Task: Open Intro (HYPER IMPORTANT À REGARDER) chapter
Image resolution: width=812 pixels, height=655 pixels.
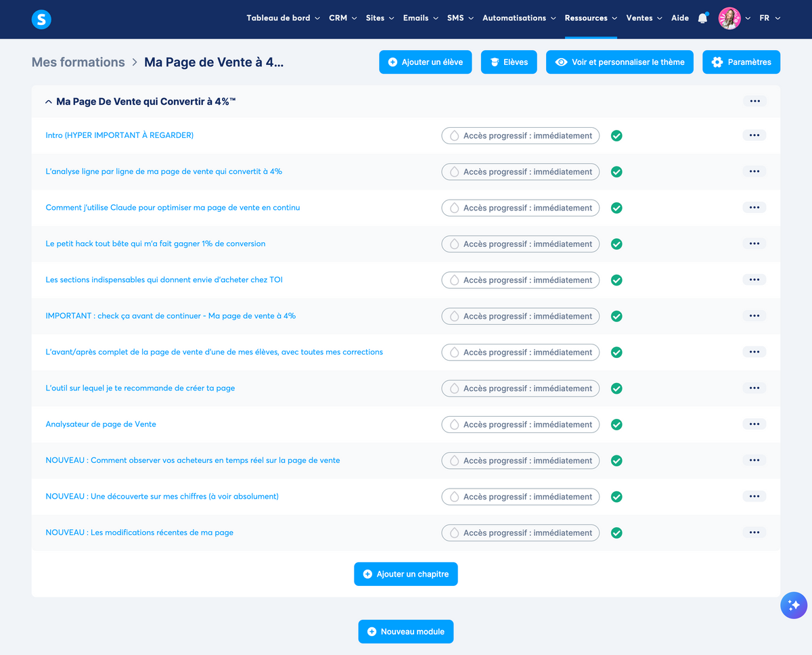Action: pos(120,135)
